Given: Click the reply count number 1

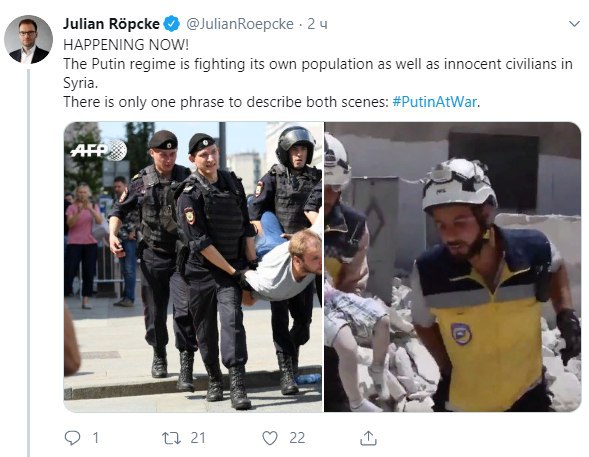Looking at the screenshot, I should pos(95,438).
